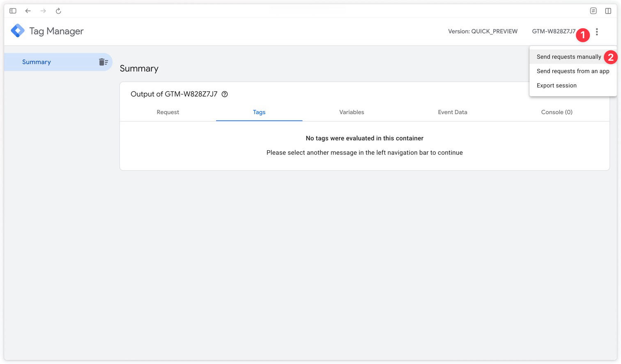This screenshot has height=364, width=621.
Task: Click the GTM-W828Z7J7 container ID in header
Action: click(x=554, y=31)
